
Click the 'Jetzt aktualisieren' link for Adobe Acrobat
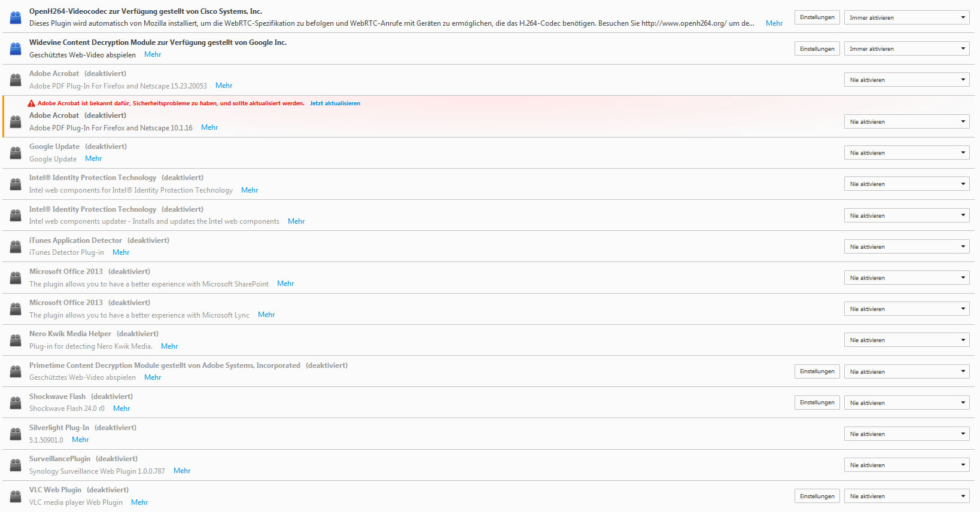(335, 103)
